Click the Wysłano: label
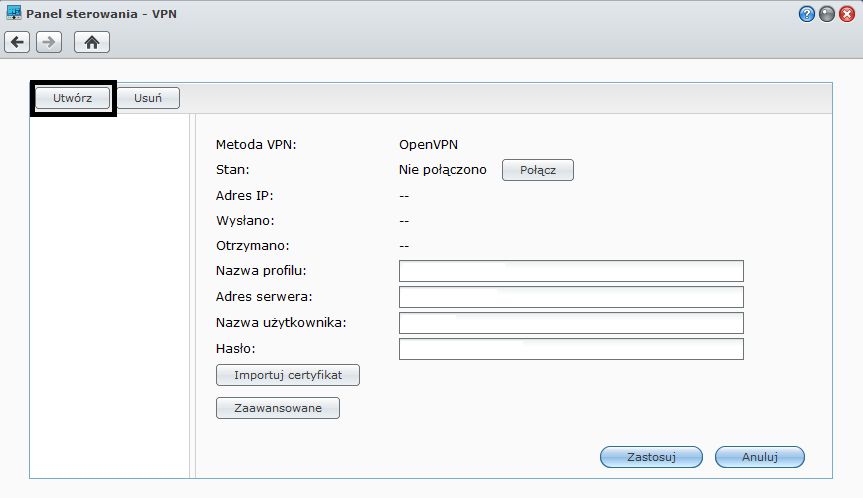 245,221
